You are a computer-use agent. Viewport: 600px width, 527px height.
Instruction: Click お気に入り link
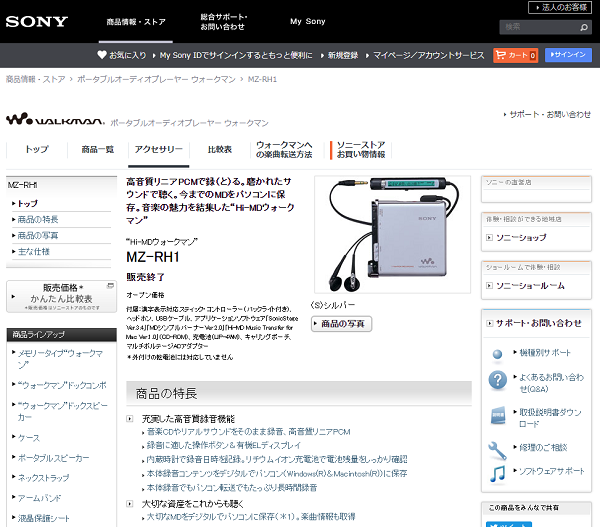(x=128, y=55)
